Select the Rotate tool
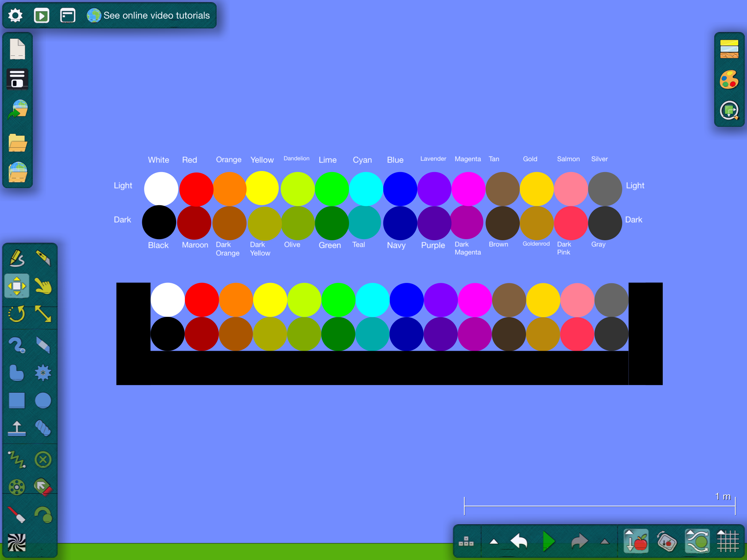The image size is (747, 560). pyautogui.click(x=17, y=314)
